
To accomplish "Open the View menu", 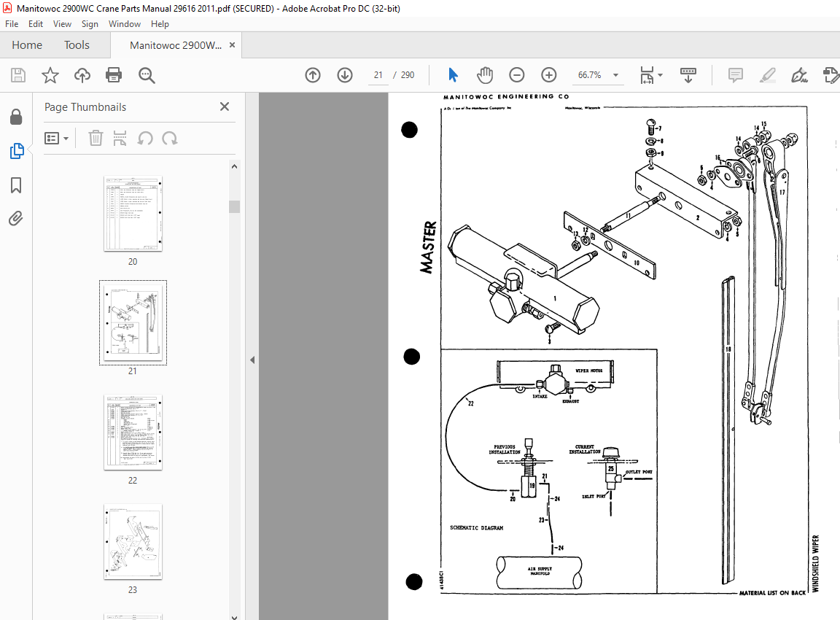I will pos(62,24).
